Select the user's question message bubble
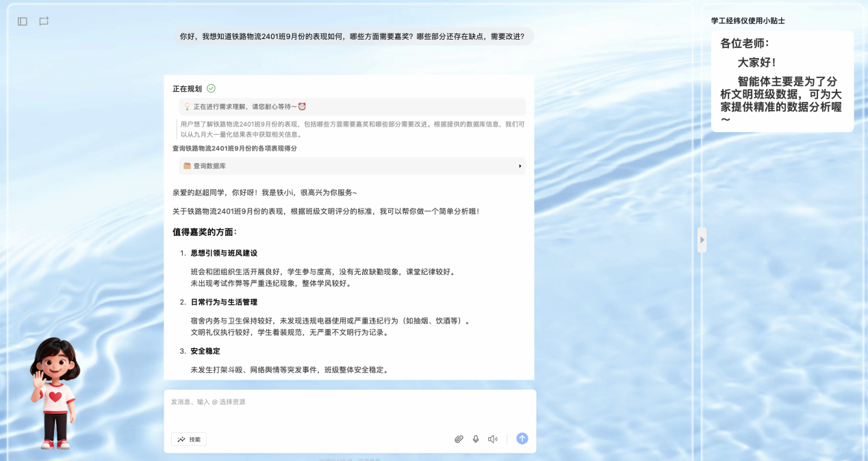The image size is (868, 461). [352, 36]
